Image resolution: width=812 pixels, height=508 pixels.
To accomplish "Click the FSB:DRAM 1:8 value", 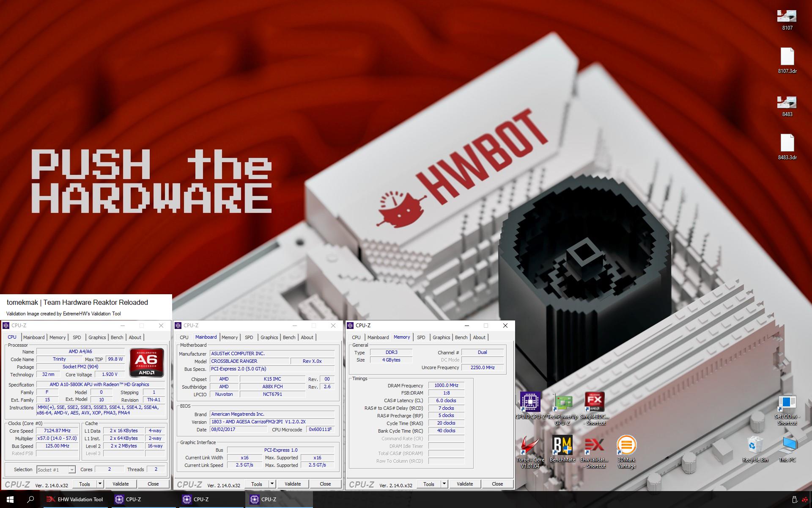I will [446, 393].
